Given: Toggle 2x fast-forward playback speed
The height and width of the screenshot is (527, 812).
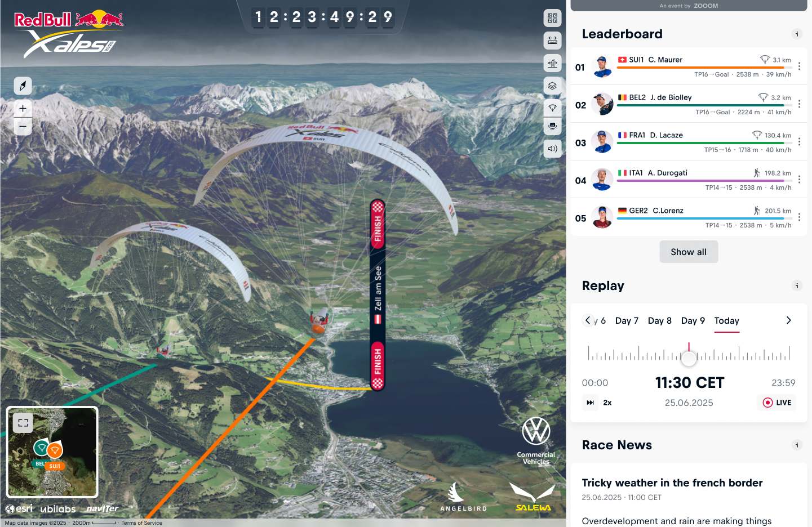Looking at the screenshot, I should pos(598,403).
